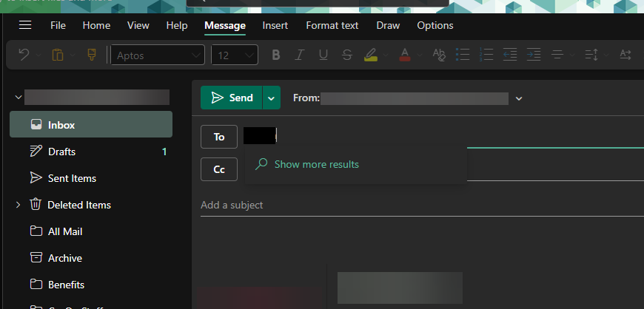Toggle Strikethrough formatting

tap(347, 55)
